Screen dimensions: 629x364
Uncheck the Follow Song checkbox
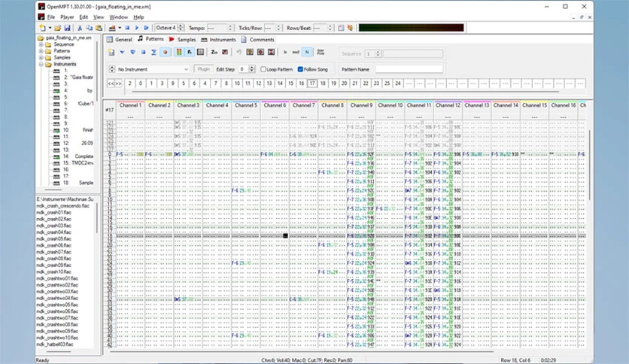point(300,69)
